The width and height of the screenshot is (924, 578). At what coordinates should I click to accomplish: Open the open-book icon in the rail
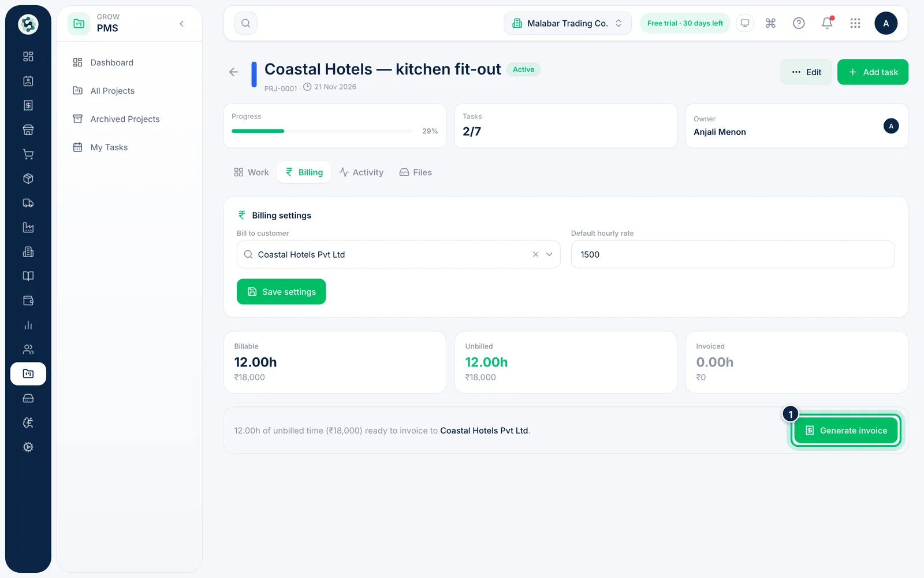pos(28,276)
